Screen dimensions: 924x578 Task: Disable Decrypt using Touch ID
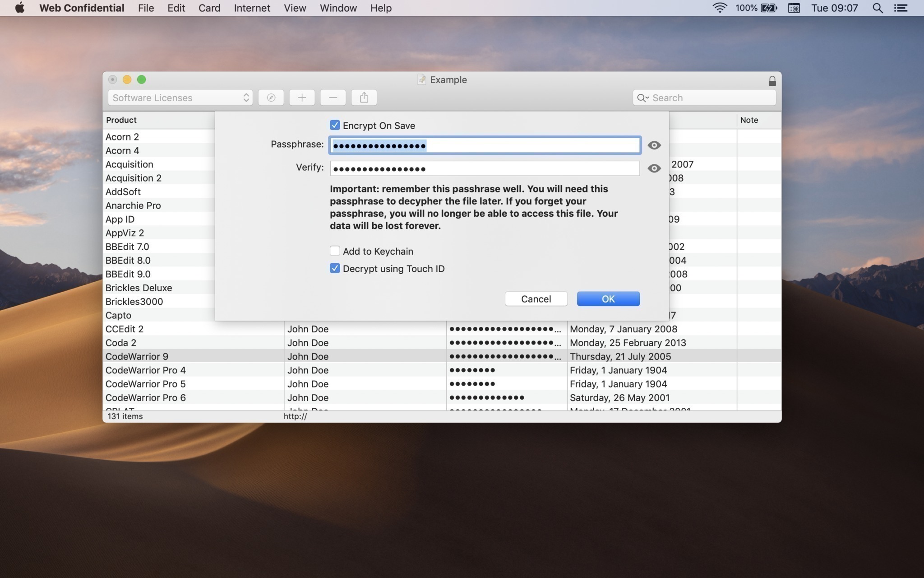[335, 268]
